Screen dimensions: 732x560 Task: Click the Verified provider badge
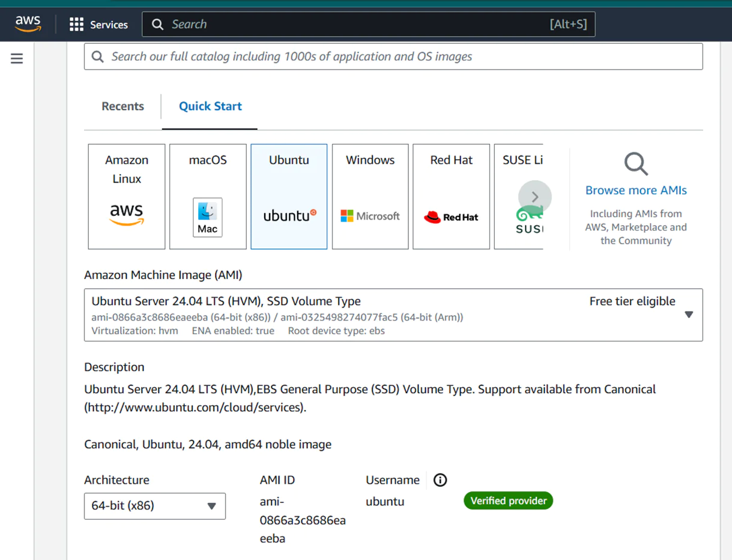(508, 501)
